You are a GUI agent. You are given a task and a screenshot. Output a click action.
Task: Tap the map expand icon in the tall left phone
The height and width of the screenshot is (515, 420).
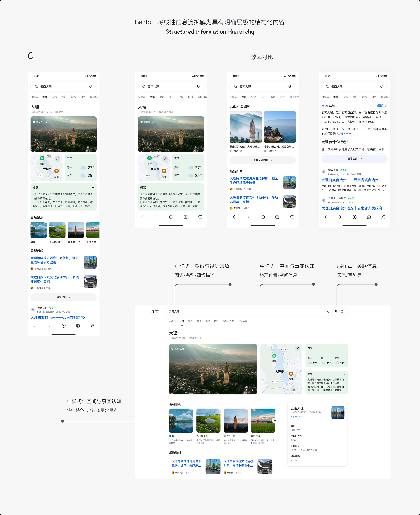(x=58, y=159)
